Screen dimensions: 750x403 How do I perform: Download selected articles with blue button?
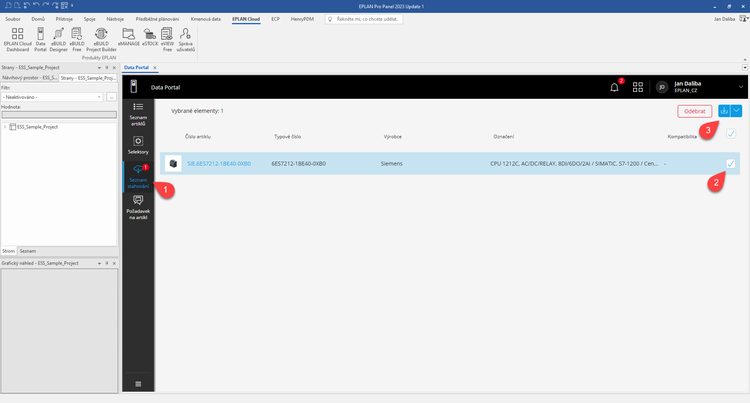[724, 111]
